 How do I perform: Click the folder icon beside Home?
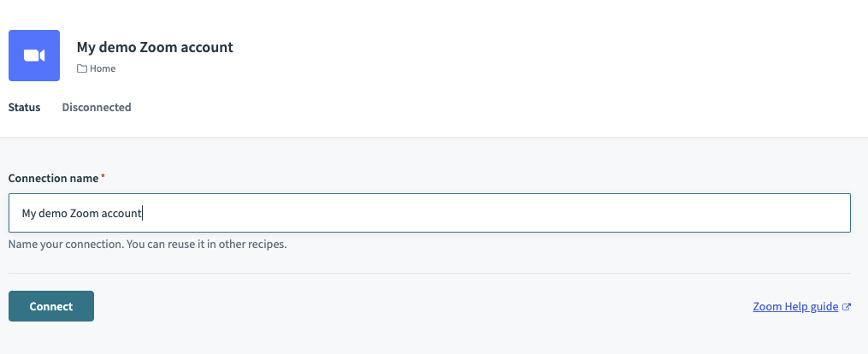pos(82,68)
